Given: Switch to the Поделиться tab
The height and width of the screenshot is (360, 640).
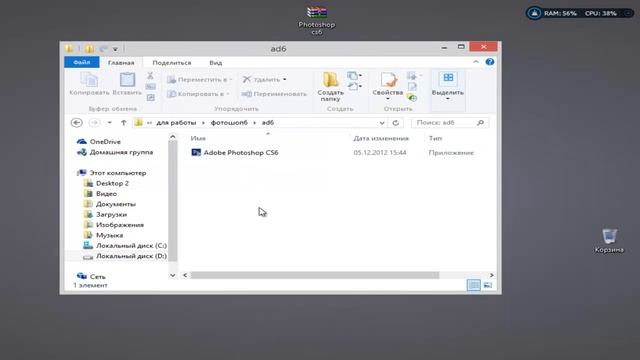Looking at the screenshot, I should click(172, 62).
